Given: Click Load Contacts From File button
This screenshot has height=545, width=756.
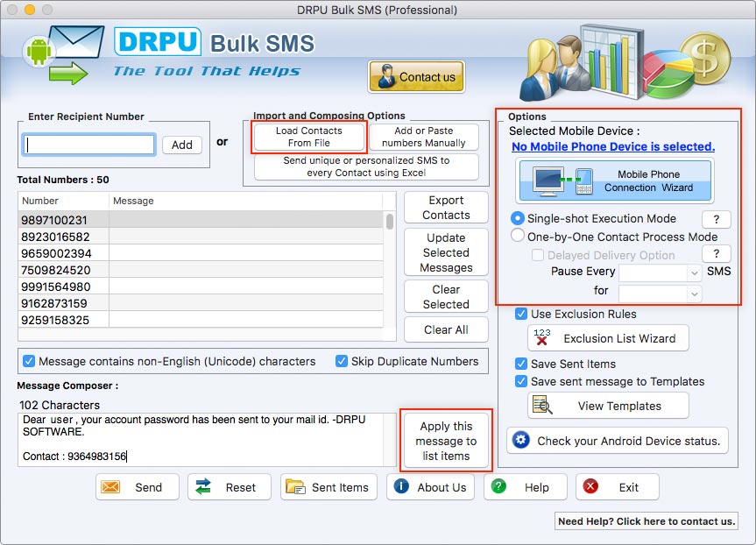Looking at the screenshot, I should [x=309, y=137].
